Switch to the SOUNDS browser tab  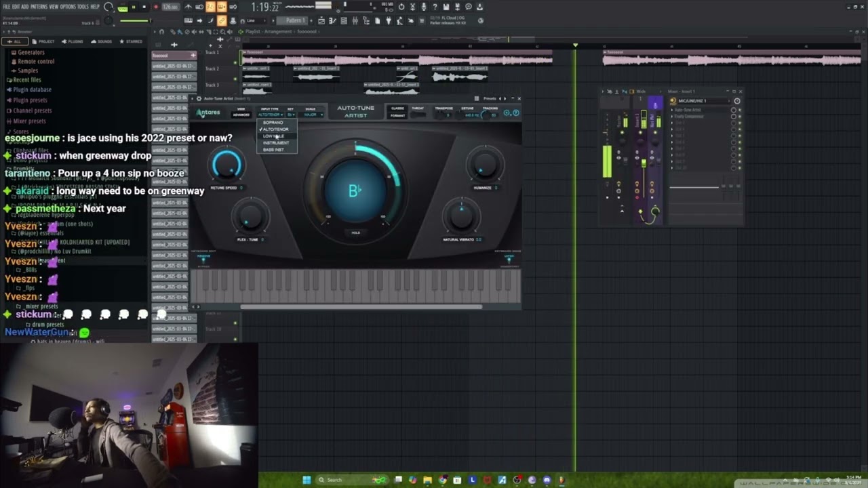(102, 41)
